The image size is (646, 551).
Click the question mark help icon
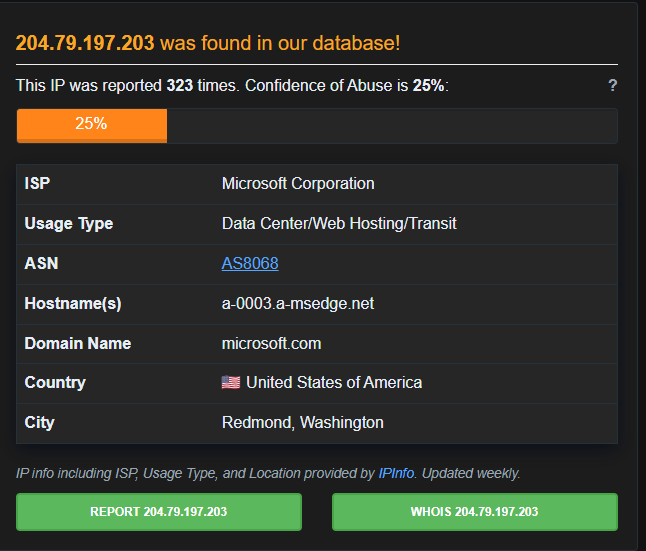tap(613, 85)
